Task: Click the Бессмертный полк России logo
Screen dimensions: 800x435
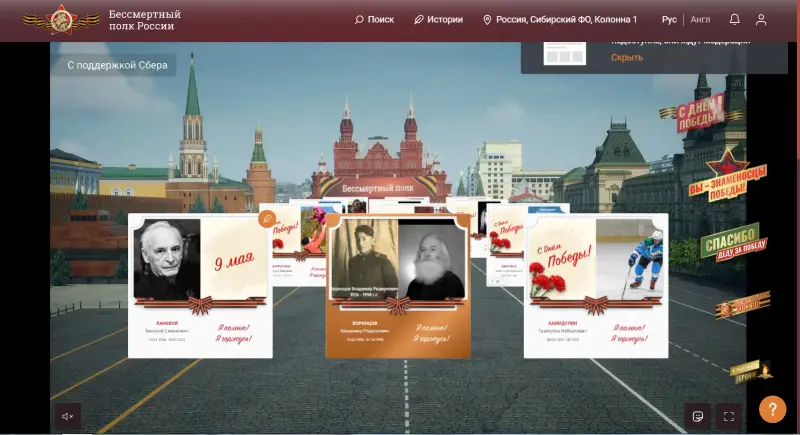Action: click(102, 20)
